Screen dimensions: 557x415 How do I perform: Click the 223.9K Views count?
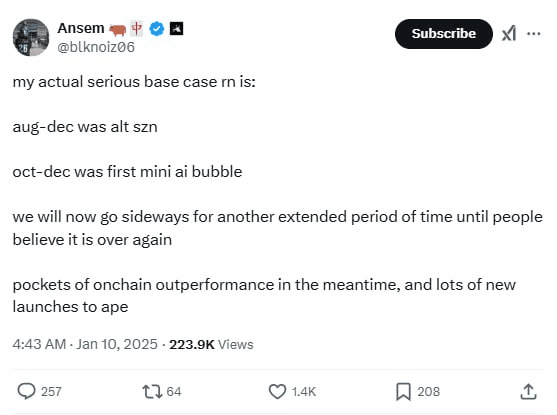[x=211, y=344]
